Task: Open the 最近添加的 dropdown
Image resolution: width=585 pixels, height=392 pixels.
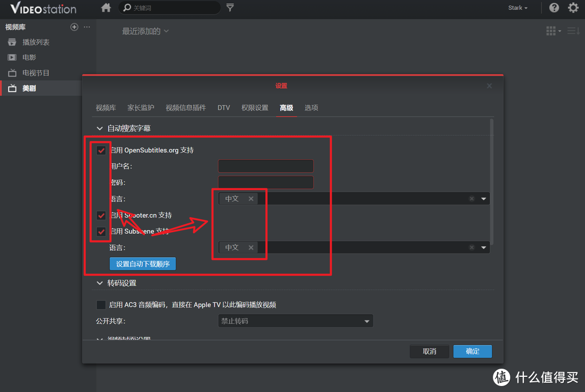Action: click(146, 31)
